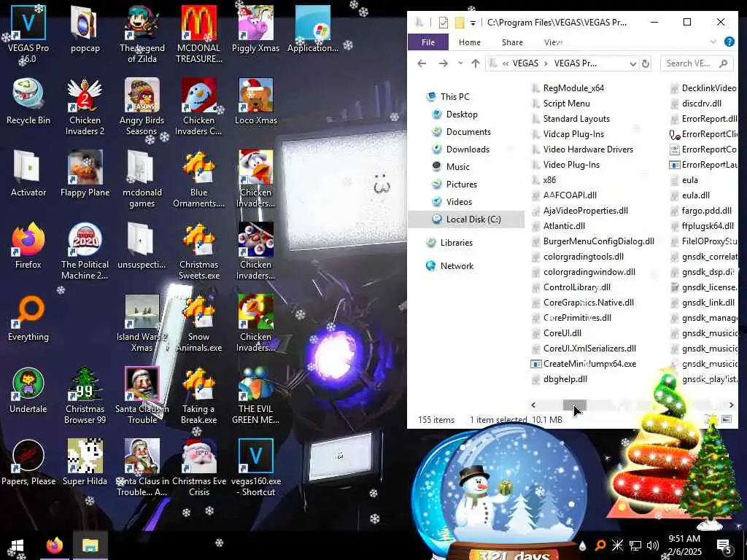Open recent locations dropdown arrow

(x=460, y=63)
